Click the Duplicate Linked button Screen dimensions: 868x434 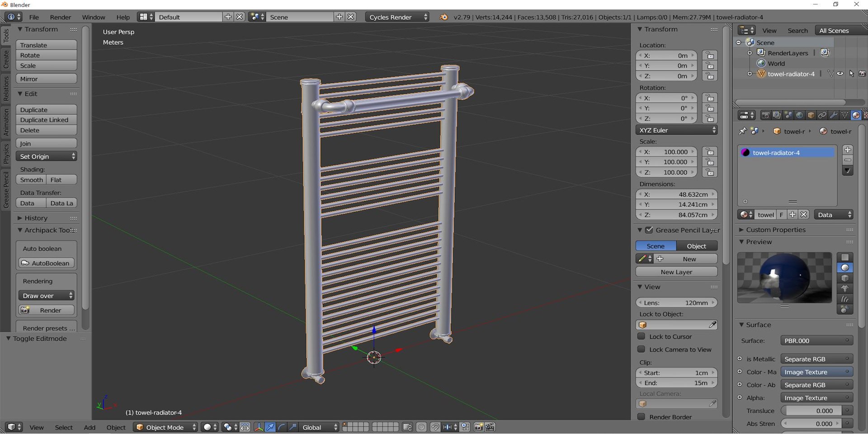click(x=46, y=120)
